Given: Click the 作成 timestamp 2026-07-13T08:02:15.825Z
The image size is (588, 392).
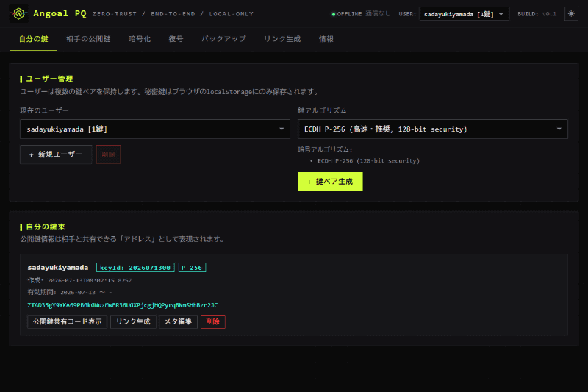Looking at the screenshot, I should [x=79, y=280].
